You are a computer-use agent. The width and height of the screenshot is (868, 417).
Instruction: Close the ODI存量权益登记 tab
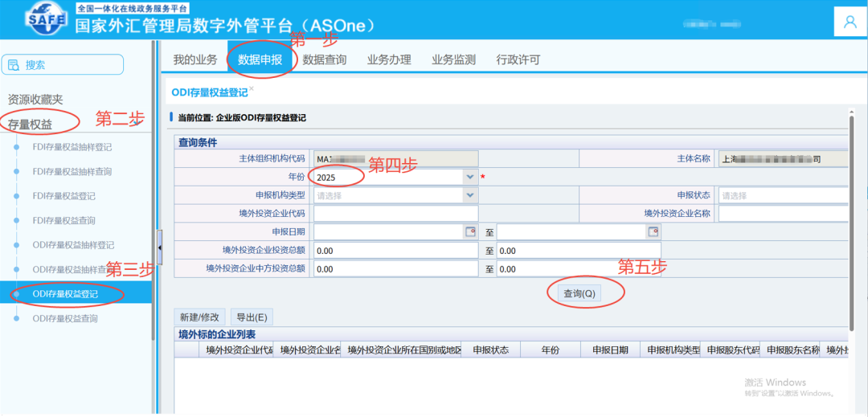click(x=252, y=88)
